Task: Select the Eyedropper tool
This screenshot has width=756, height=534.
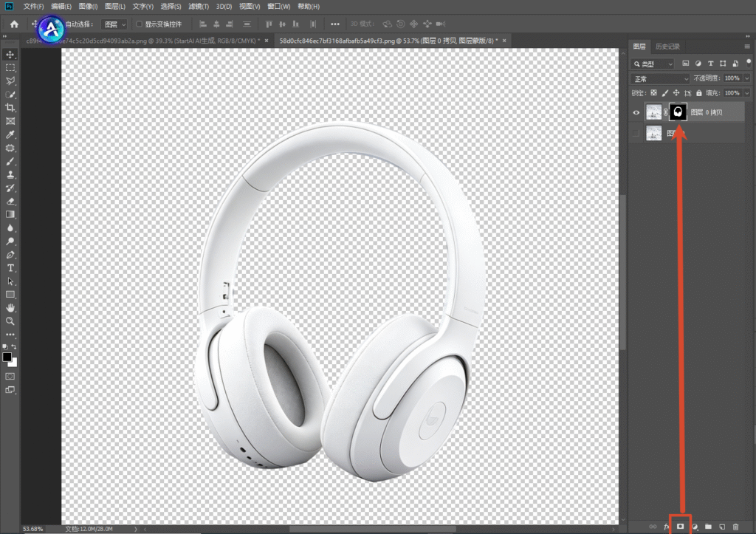Action: 10,134
